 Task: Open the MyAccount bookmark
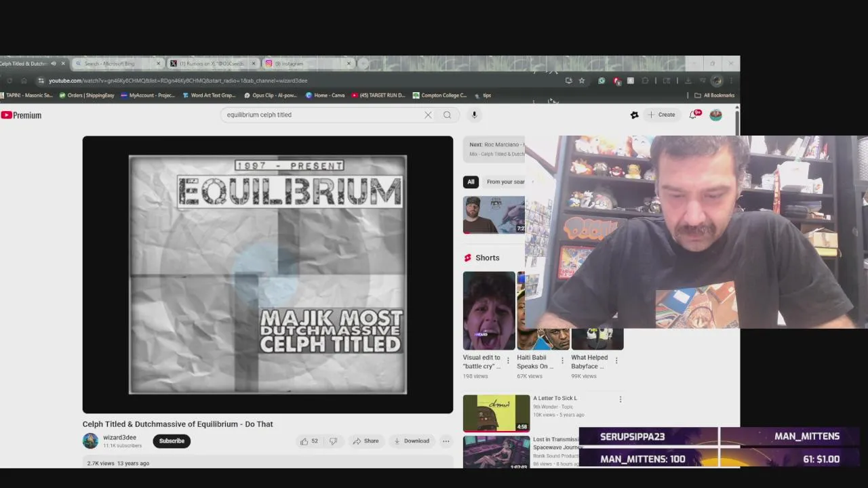click(148, 96)
